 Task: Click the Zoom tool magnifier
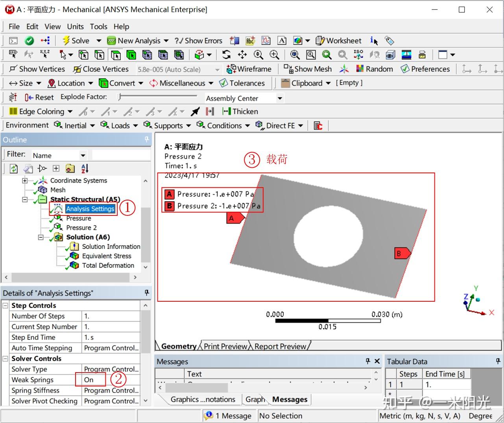[x=258, y=55]
